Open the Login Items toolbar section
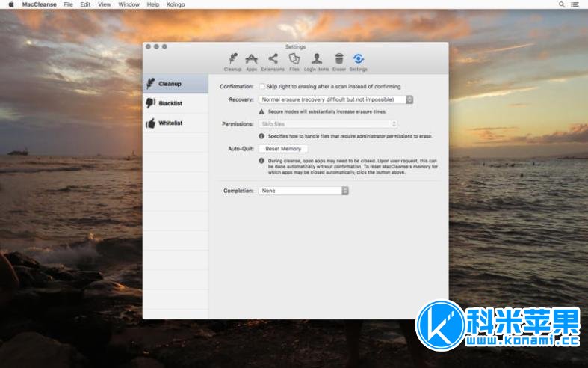This screenshot has width=588, height=368. pos(317,62)
